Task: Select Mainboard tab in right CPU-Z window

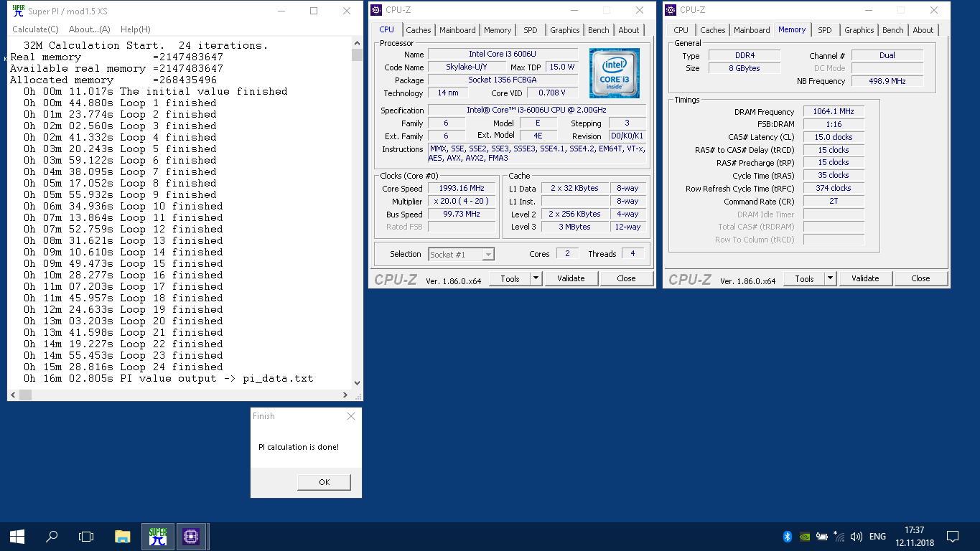Action: [752, 30]
